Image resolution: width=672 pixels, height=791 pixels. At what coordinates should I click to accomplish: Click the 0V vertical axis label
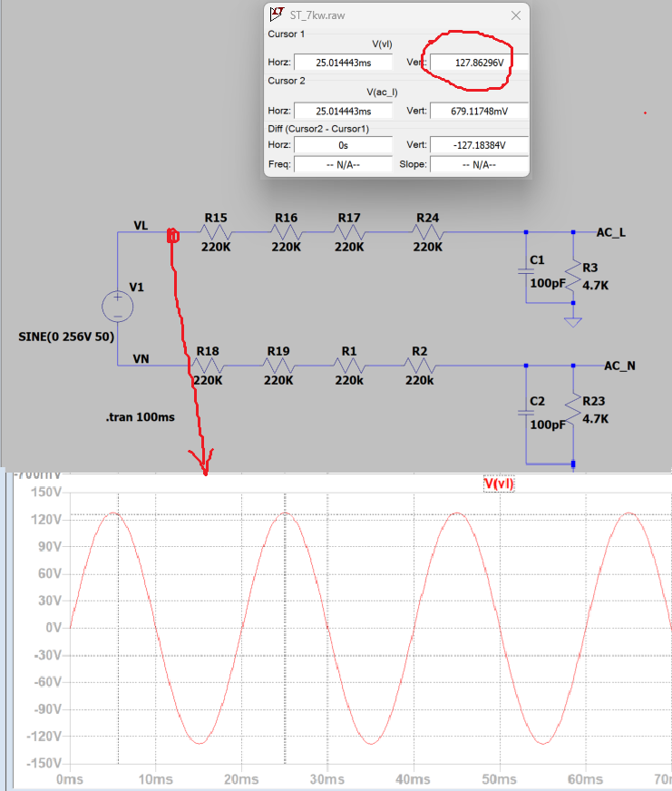pyautogui.click(x=54, y=628)
